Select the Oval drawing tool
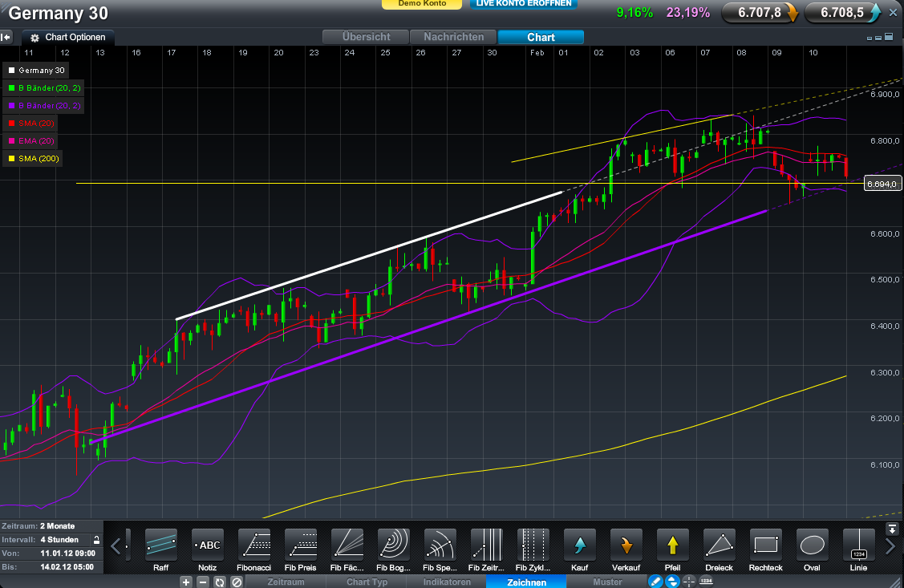Image resolution: width=904 pixels, height=588 pixels. (812, 550)
